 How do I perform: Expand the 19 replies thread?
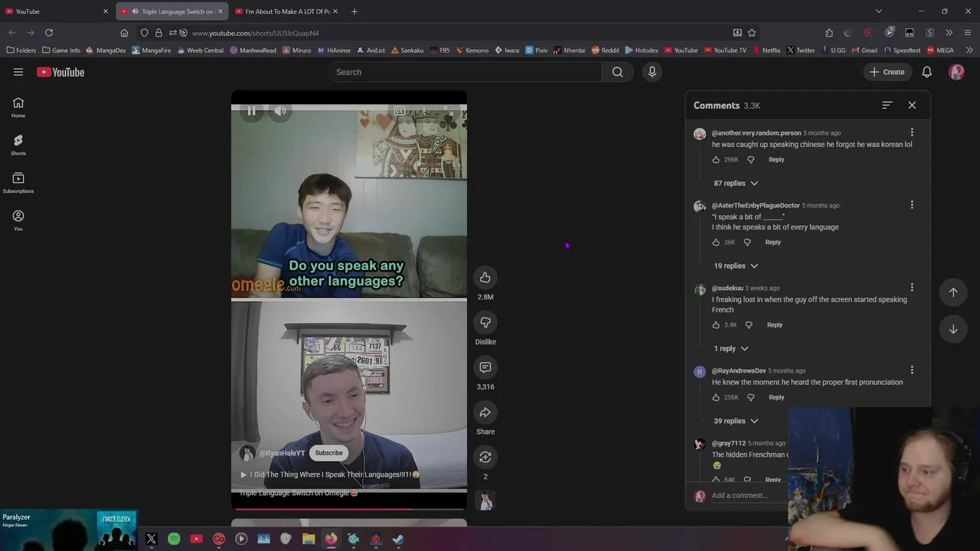pos(736,266)
